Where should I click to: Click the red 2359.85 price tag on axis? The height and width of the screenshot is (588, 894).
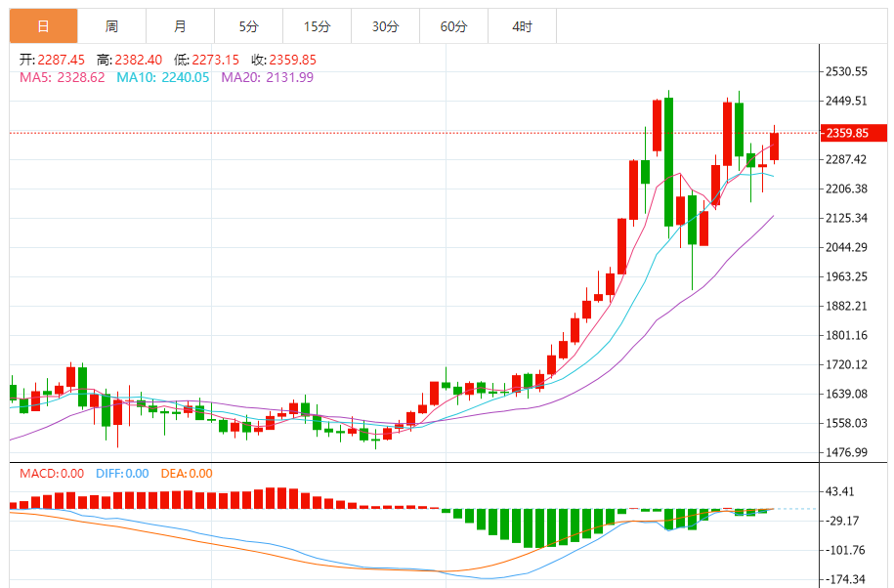click(x=846, y=133)
